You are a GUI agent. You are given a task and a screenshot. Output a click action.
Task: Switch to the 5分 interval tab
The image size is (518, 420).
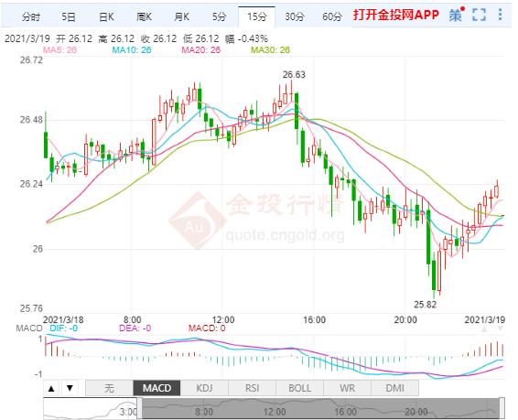pos(220,16)
